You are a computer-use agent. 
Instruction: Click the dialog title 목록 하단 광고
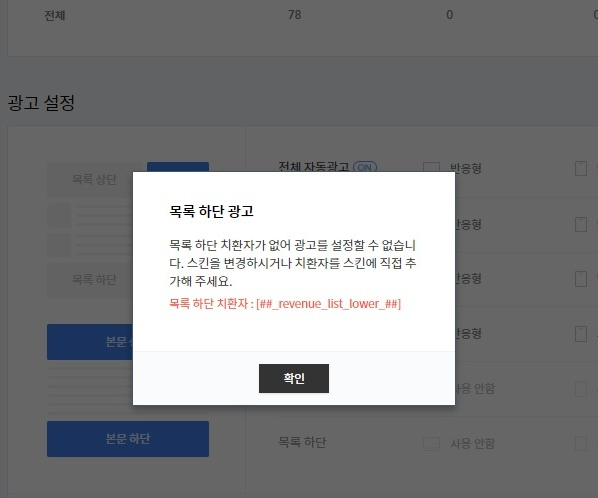point(212,211)
